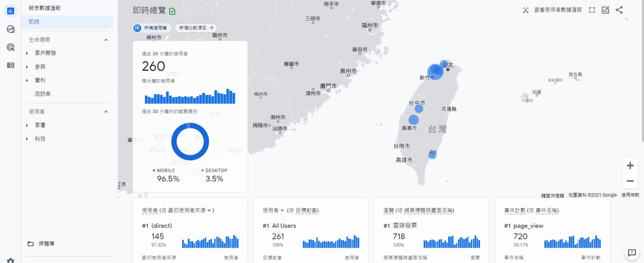Click the share icon at top right
The height and width of the screenshot is (263, 644).
[619, 10]
